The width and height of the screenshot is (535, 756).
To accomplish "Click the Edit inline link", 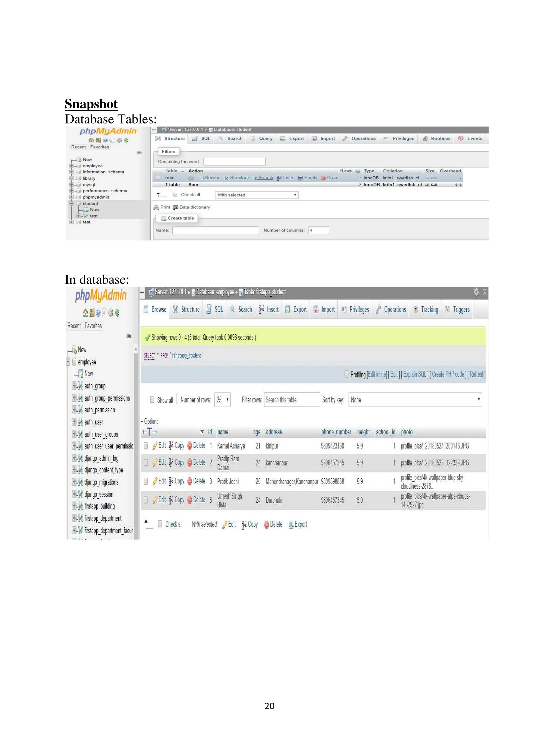I will (x=377, y=374).
